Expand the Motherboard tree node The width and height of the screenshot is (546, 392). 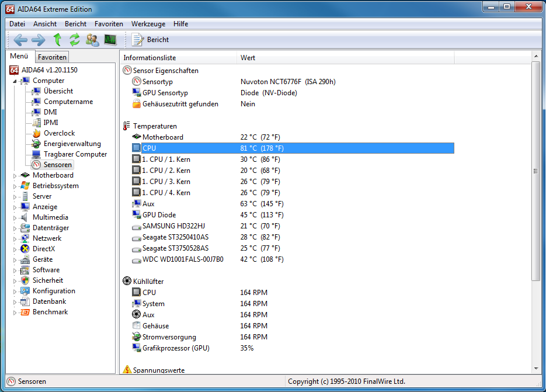click(x=15, y=176)
